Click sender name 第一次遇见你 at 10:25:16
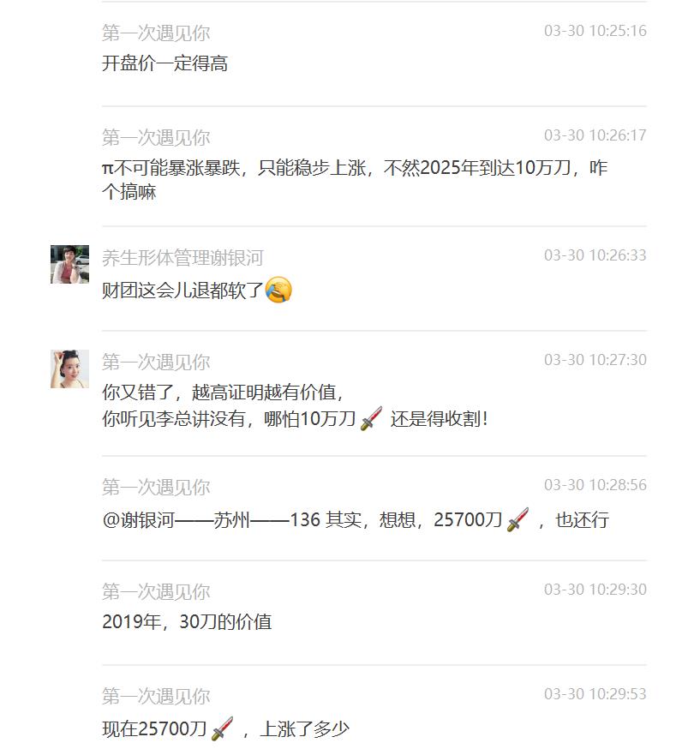 tap(156, 33)
